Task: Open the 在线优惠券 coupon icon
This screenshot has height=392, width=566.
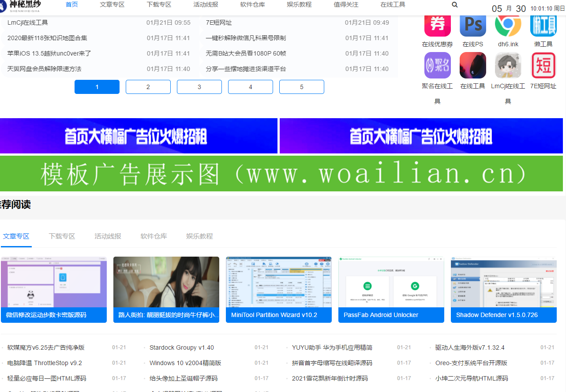Action: (x=437, y=25)
